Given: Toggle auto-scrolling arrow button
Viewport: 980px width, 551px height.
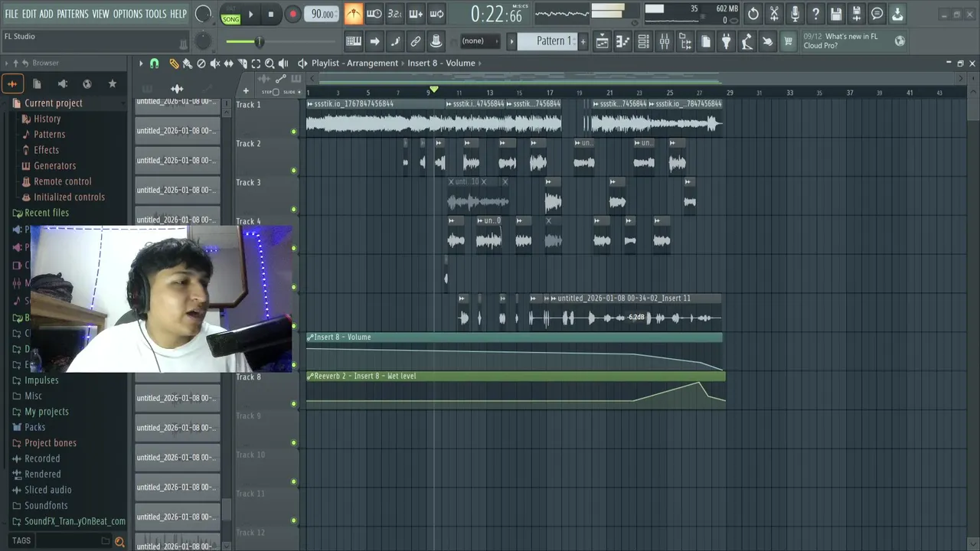Looking at the screenshot, I should click(374, 41).
